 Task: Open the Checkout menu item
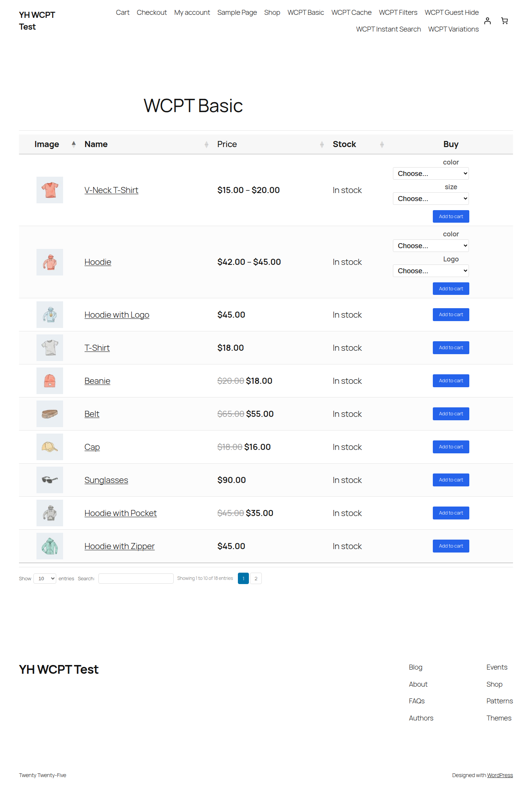click(152, 13)
